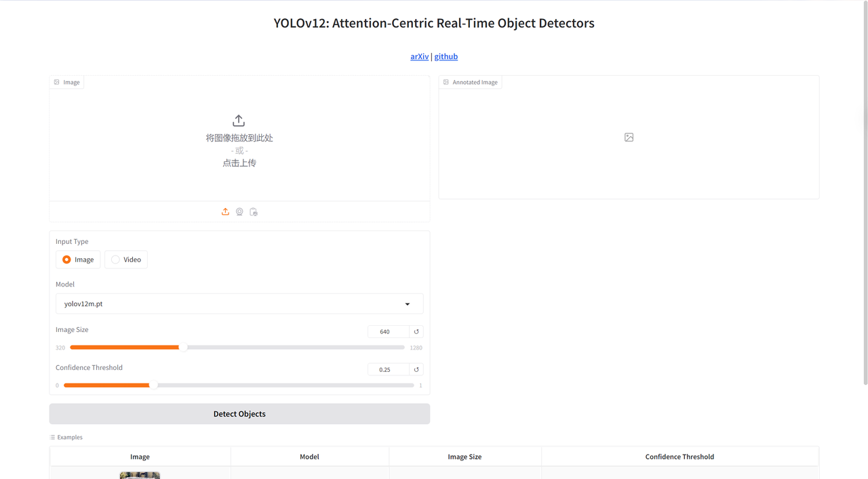Click the '点击上传' upload text
The image size is (868, 479).
click(239, 163)
